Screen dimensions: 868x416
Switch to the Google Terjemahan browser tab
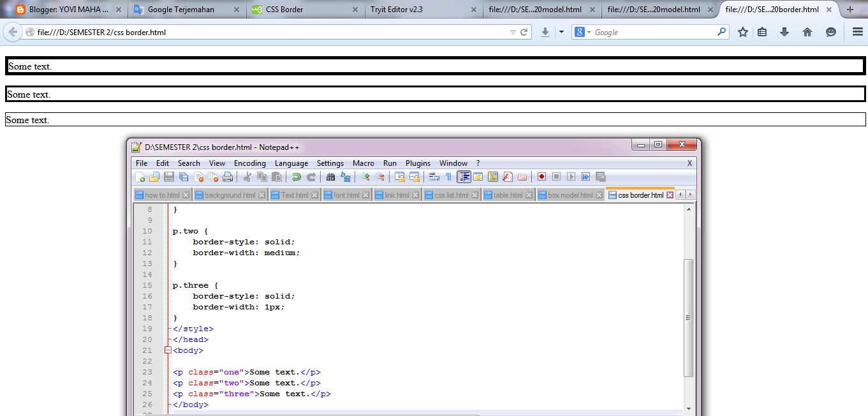[186, 10]
